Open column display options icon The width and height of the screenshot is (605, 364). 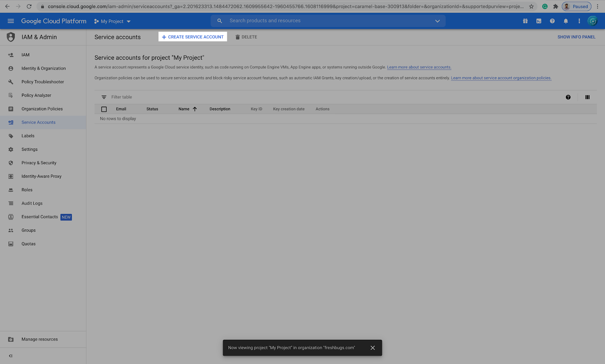click(x=587, y=97)
